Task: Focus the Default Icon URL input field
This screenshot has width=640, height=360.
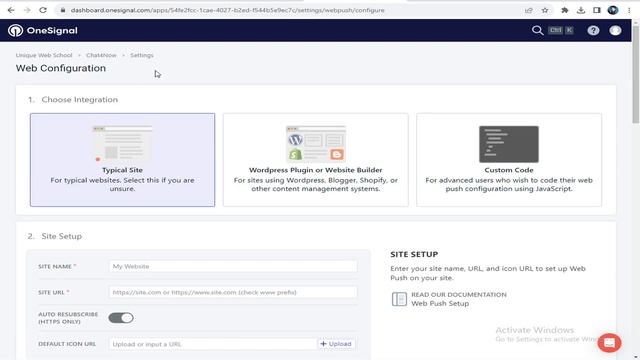Action: tap(213, 344)
